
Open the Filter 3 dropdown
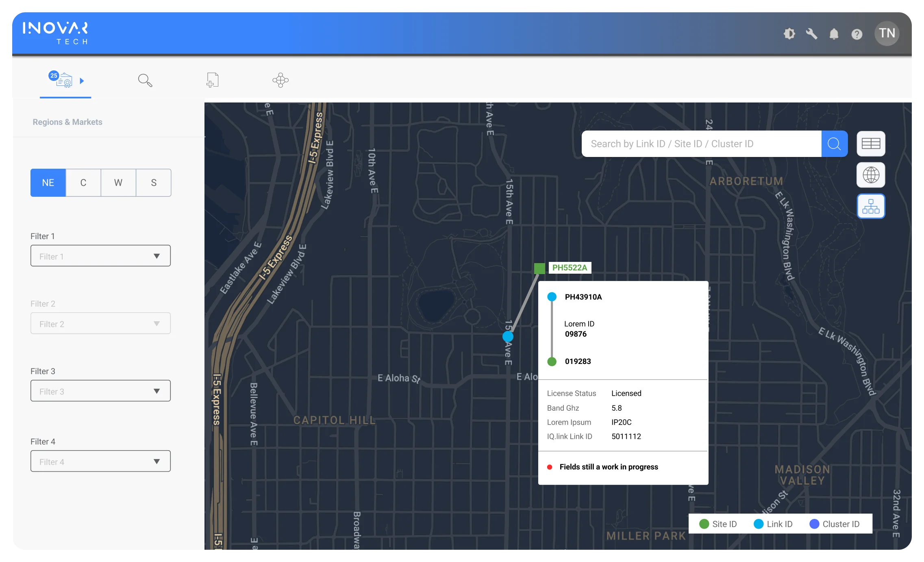point(100,391)
